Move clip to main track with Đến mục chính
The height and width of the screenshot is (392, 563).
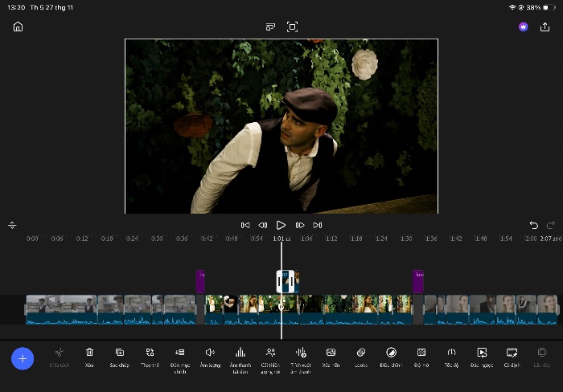point(180,361)
